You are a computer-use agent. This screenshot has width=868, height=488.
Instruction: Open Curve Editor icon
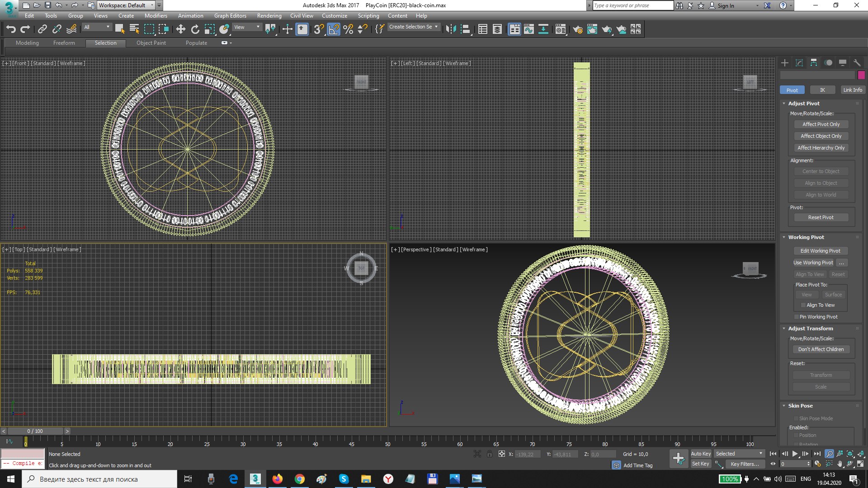point(528,29)
